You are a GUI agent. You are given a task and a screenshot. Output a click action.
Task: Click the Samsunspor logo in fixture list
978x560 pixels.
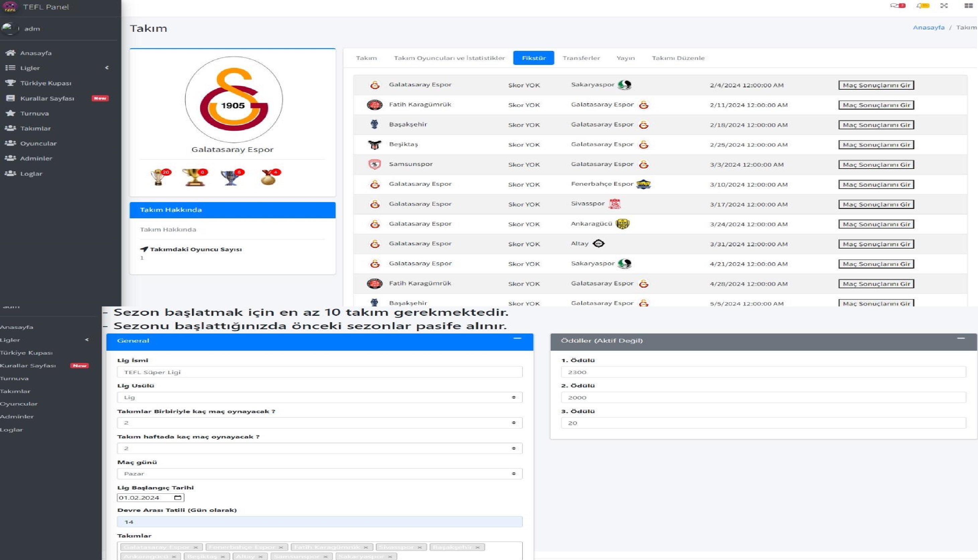[374, 164]
